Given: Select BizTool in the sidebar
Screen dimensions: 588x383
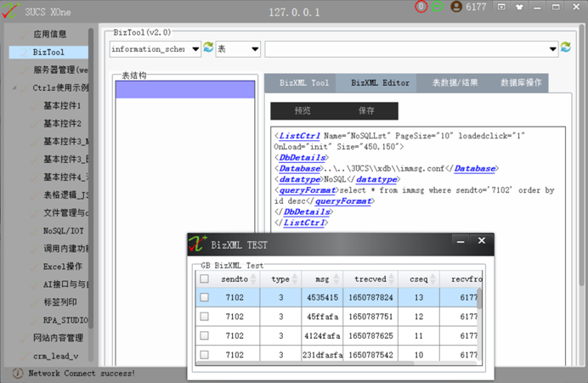Looking at the screenshot, I should 48,53.
